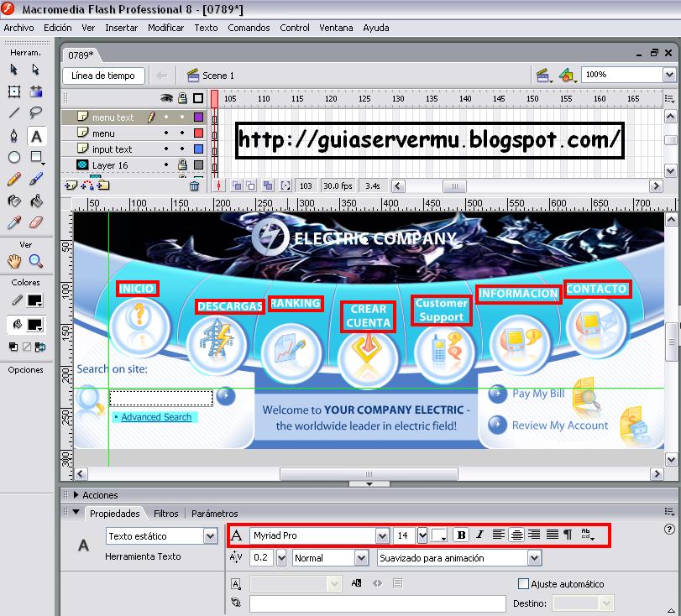Switch to the Filtros tab

pos(166,514)
